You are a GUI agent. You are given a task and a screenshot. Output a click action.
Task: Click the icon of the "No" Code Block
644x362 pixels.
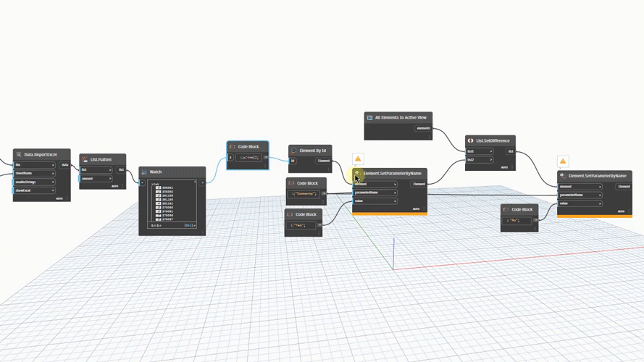(x=506, y=209)
